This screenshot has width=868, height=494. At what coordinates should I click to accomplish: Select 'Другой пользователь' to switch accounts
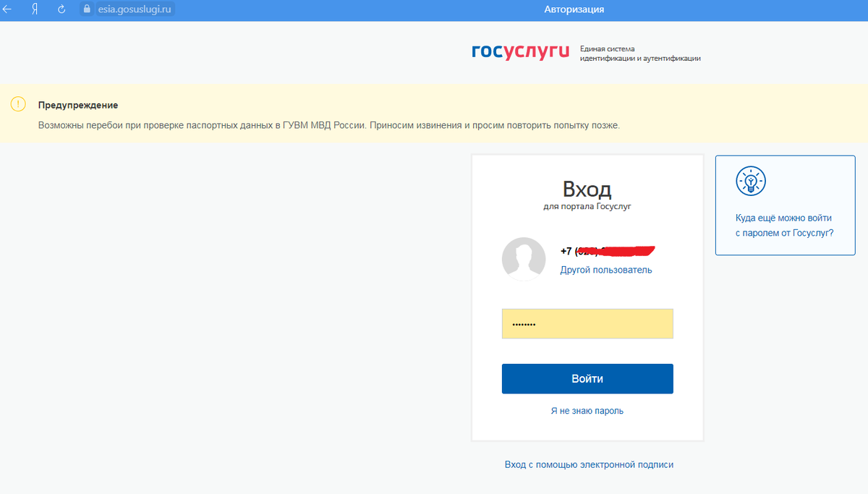tap(605, 269)
